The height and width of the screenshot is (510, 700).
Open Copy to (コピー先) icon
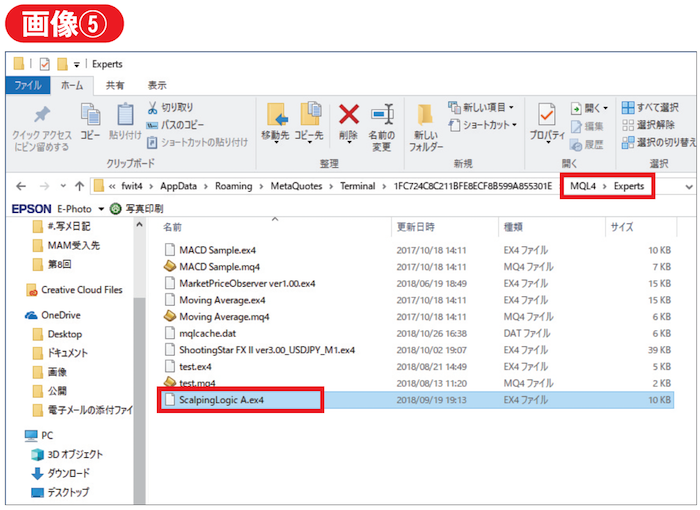[x=310, y=114]
